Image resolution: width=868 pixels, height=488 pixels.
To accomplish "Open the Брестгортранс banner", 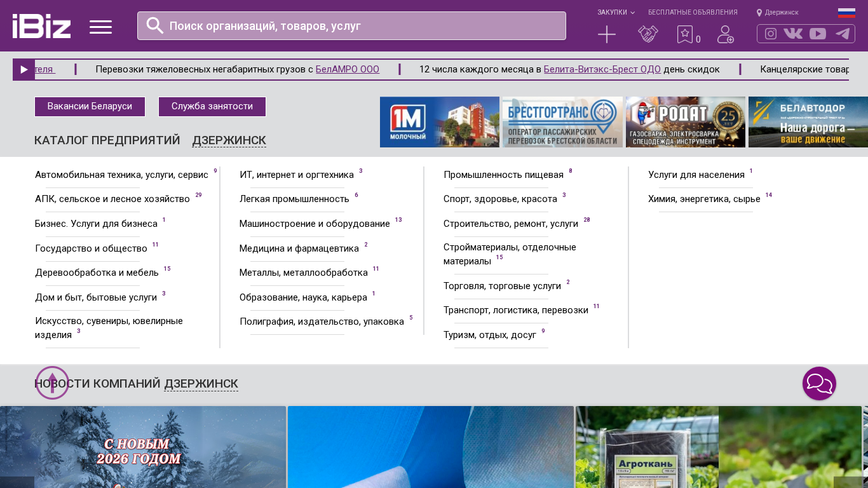I will (562, 122).
